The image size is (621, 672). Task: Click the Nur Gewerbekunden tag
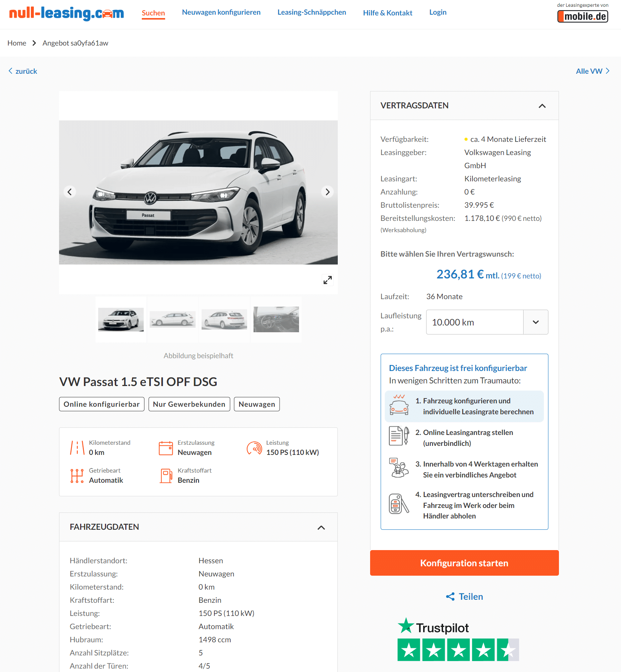click(189, 404)
